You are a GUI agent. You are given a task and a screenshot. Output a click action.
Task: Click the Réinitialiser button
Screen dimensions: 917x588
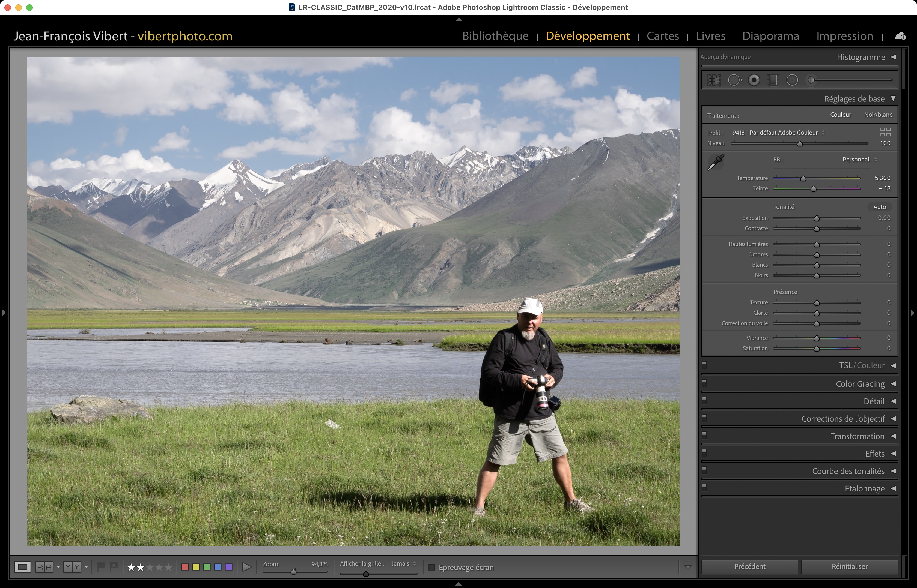(x=849, y=567)
